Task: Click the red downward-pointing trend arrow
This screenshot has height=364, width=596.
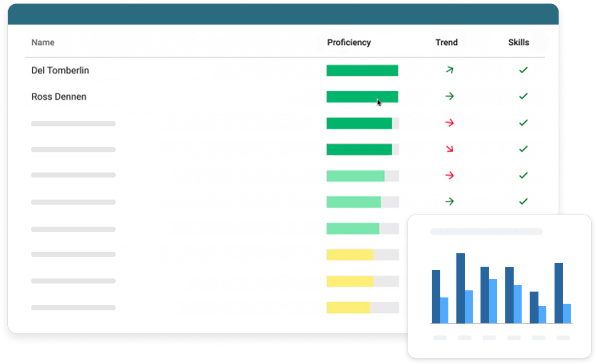Action: 450,149
